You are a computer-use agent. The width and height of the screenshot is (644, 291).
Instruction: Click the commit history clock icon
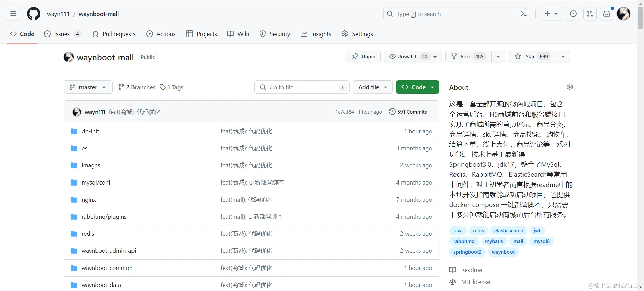(x=392, y=112)
